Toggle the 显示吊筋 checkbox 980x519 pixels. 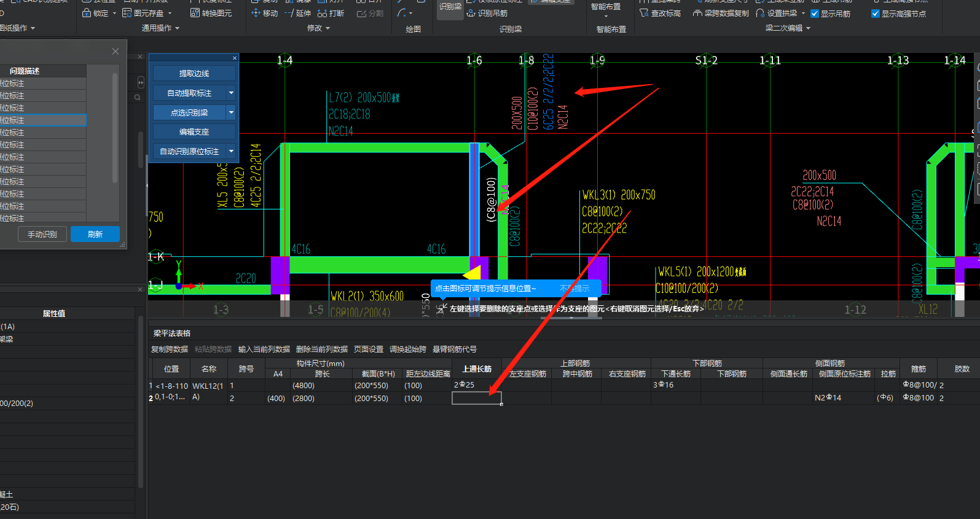[x=815, y=14]
